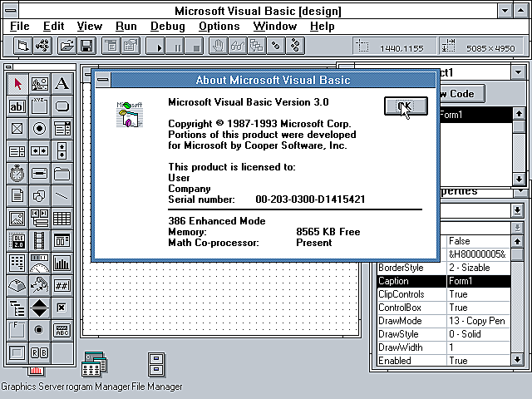Viewport: 532px width, 399px height.
Task: Select the Image control tool
Action: 17,218
